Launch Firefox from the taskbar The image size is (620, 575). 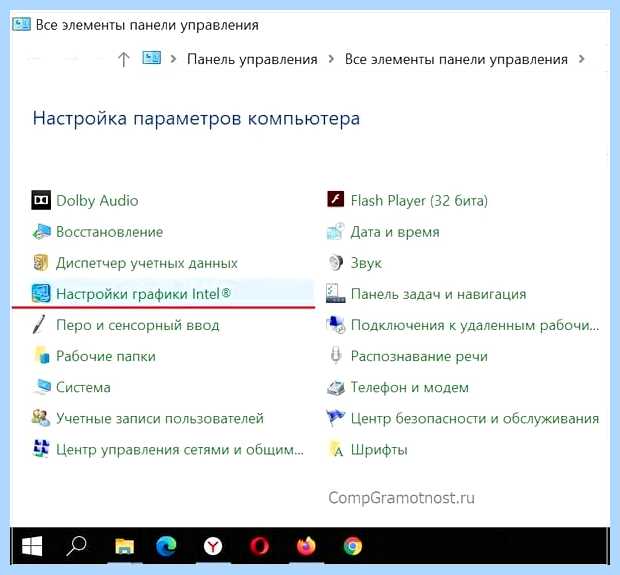click(306, 546)
